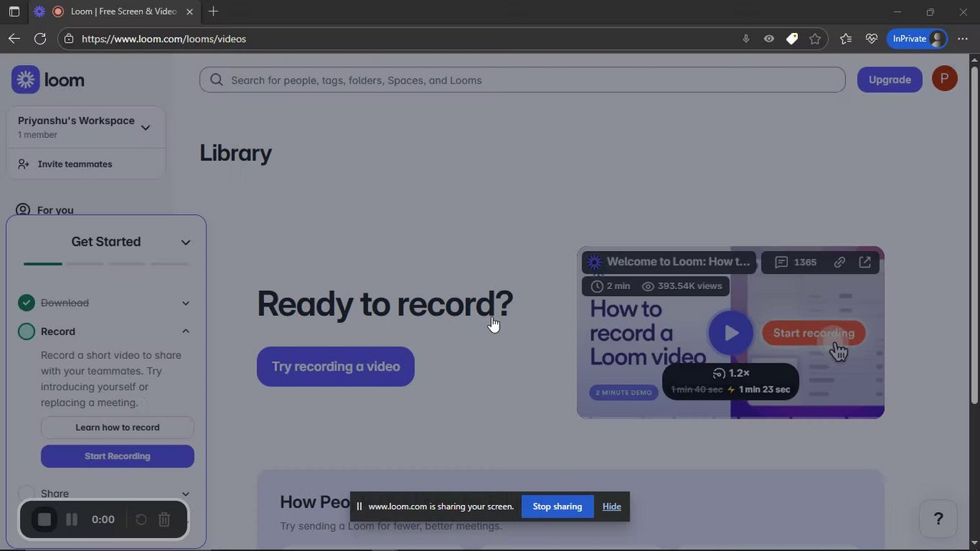Click the Upgrade button

coord(890,80)
